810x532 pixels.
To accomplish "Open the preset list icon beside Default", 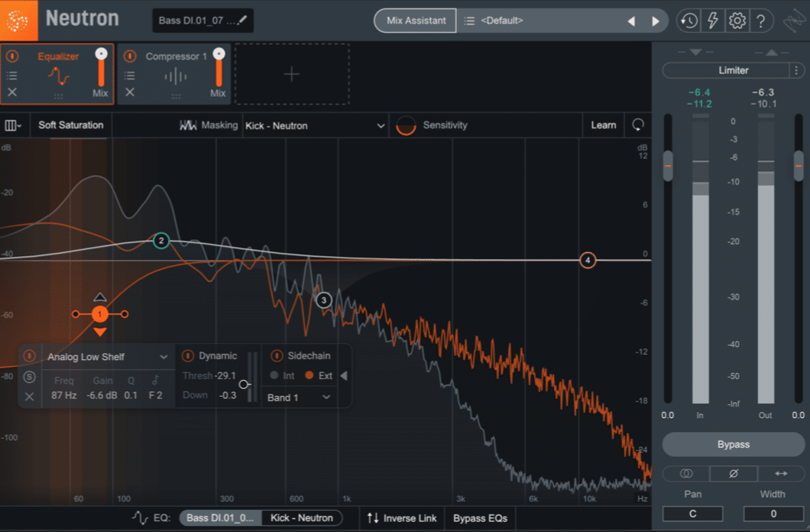I will (x=469, y=21).
